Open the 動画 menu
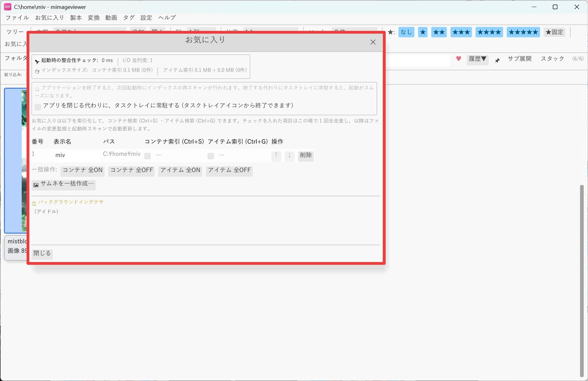Image resolution: width=588 pixels, height=381 pixels. (111, 18)
